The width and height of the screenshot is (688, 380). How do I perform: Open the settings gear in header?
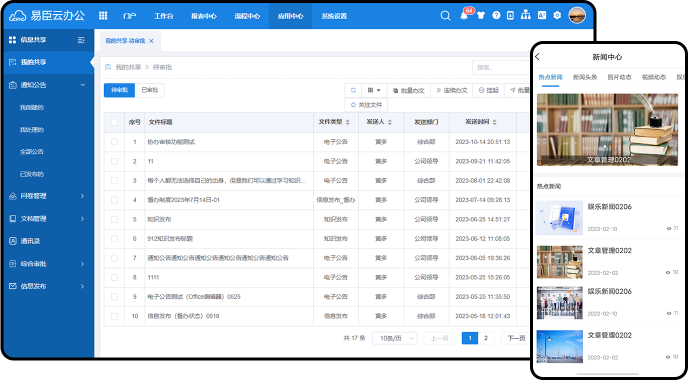pyautogui.click(x=557, y=16)
